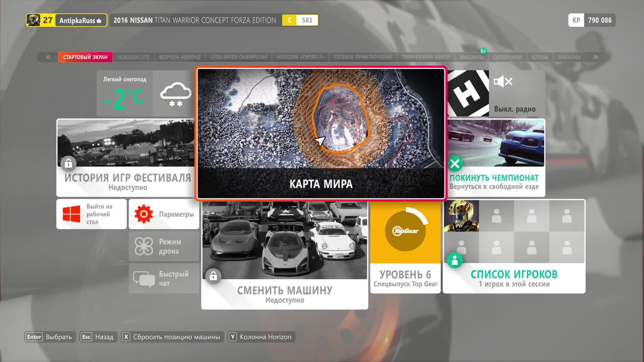
Task: Open Параметры via the red gear icon
Action: 144,213
